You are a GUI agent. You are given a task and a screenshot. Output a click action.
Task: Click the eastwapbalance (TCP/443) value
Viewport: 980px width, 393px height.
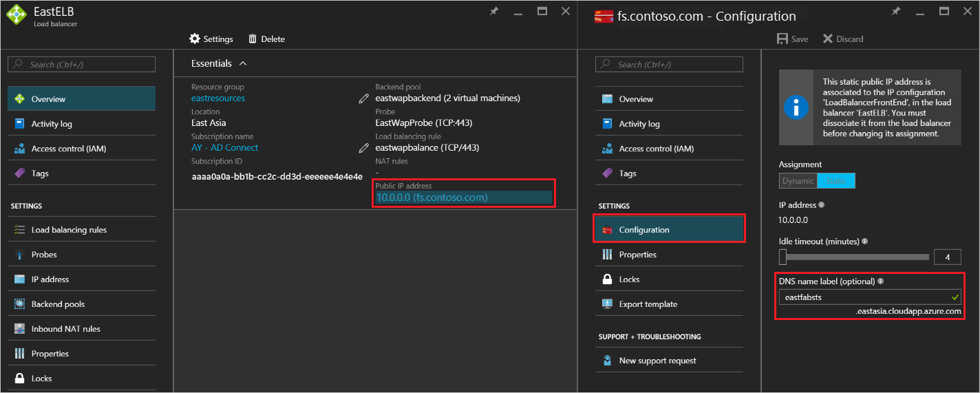pos(427,148)
